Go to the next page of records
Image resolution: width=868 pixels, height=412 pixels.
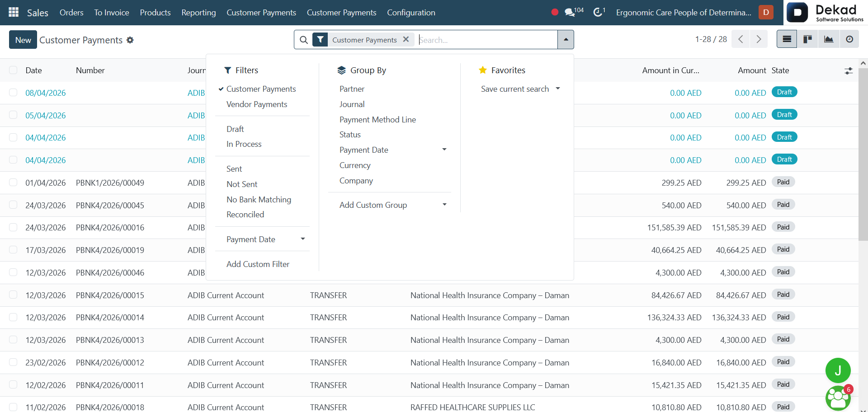[759, 39]
